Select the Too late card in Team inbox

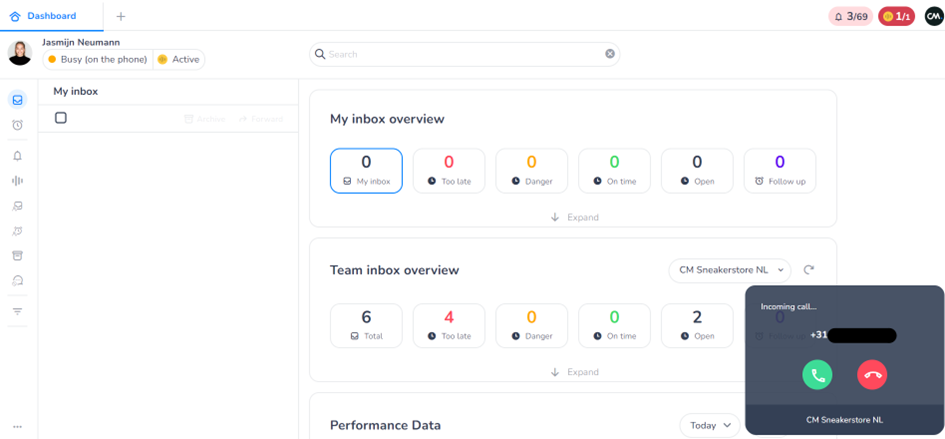[x=449, y=325]
